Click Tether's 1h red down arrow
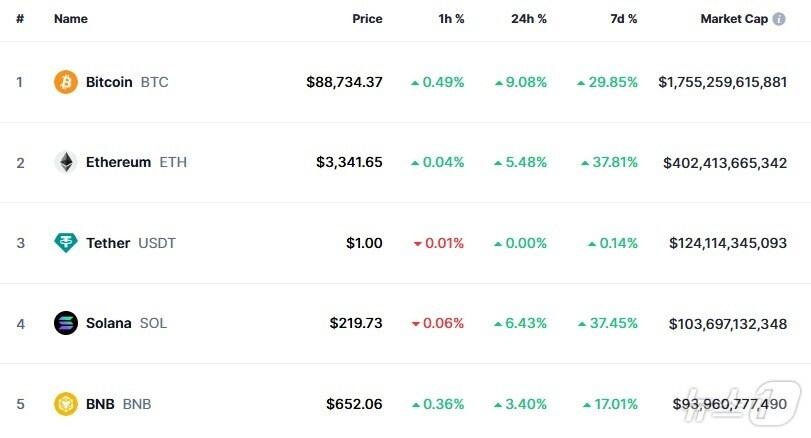 (415, 244)
